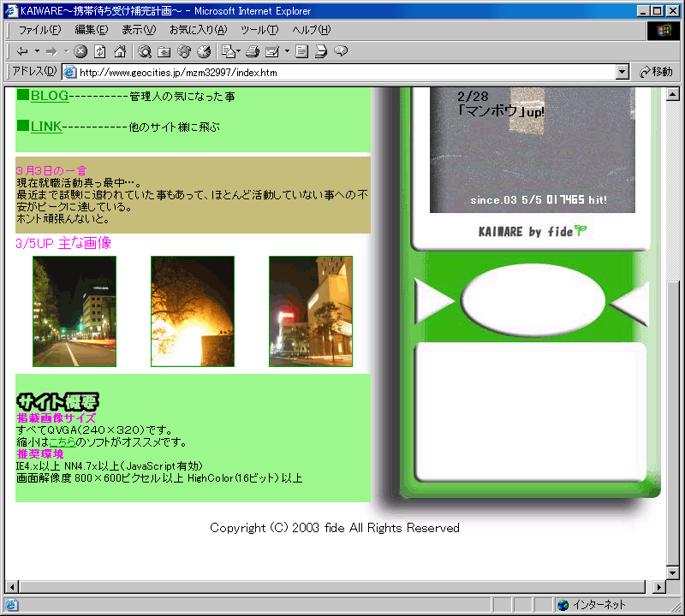Open the ファイル(F) menu

(39, 30)
